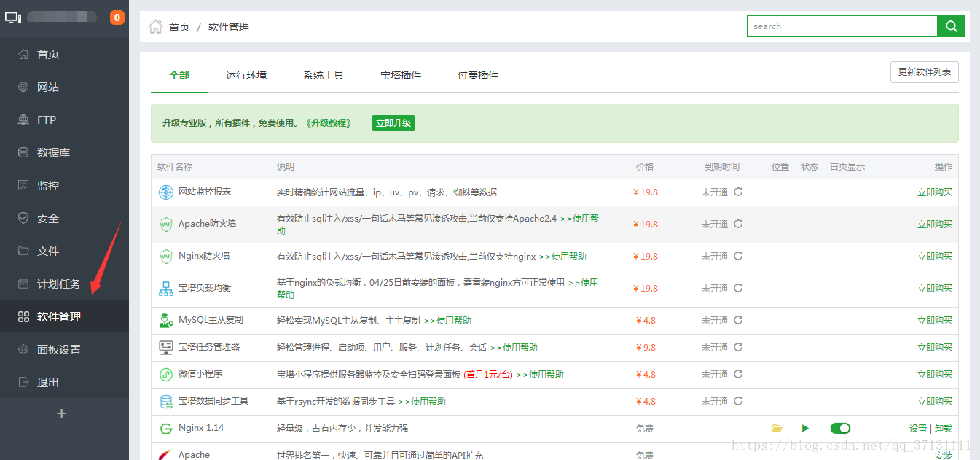Click the green 立即升级 button

393,123
